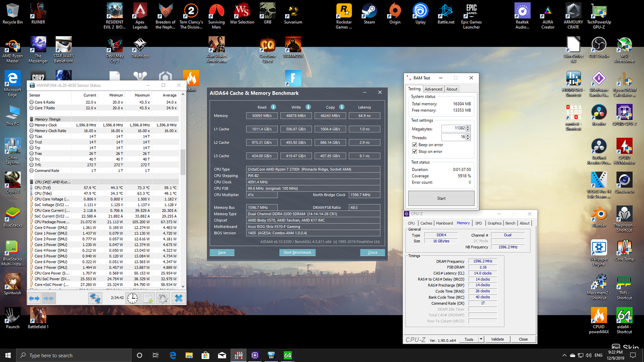
Task: Click Start Benchmark in AIDA64
Action: click(x=297, y=252)
